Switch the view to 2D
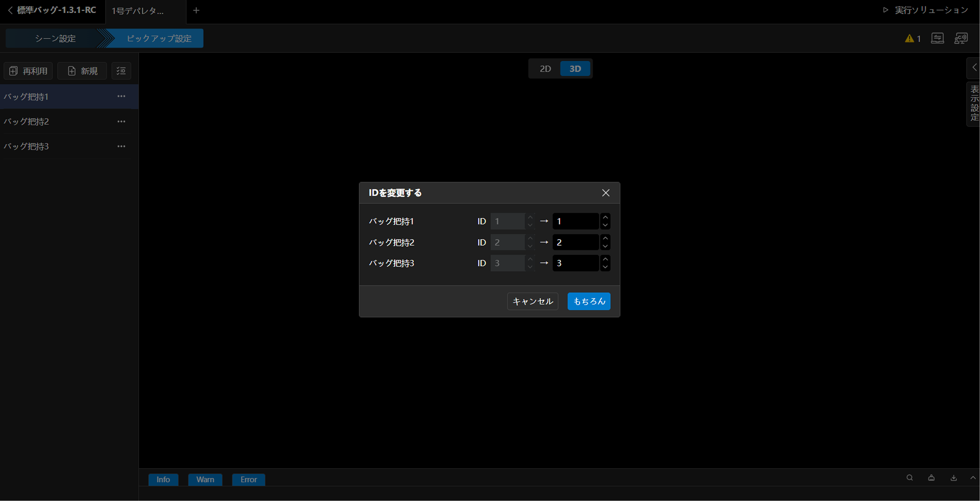This screenshot has width=980, height=501. (545, 69)
